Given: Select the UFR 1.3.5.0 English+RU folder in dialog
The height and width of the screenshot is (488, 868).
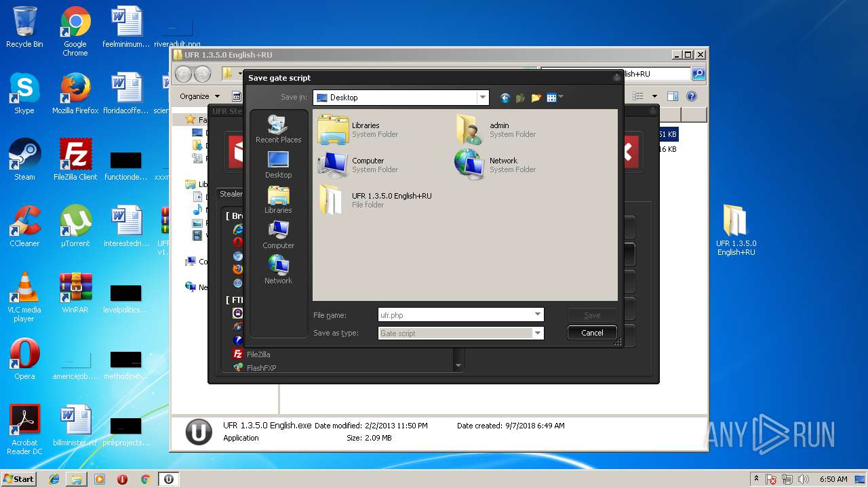Looking at the screenshot, I should pyautogui.click(x=375, y=200).
